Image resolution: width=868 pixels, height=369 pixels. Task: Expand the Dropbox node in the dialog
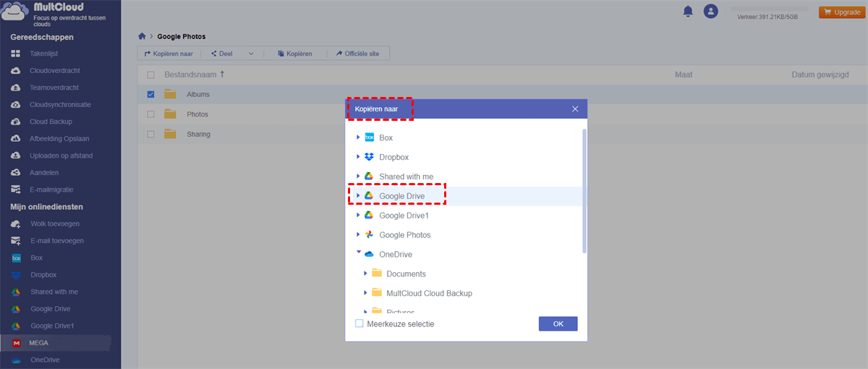tap(357, 157)
